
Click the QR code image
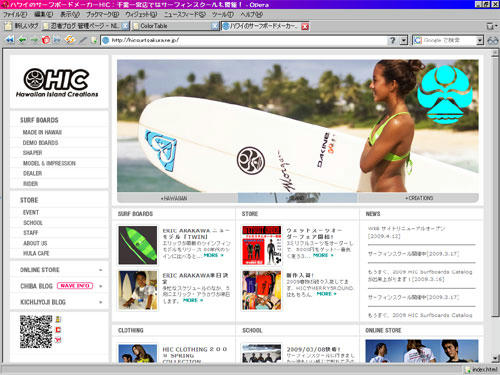pyautogui.click(x=36, y=332)
